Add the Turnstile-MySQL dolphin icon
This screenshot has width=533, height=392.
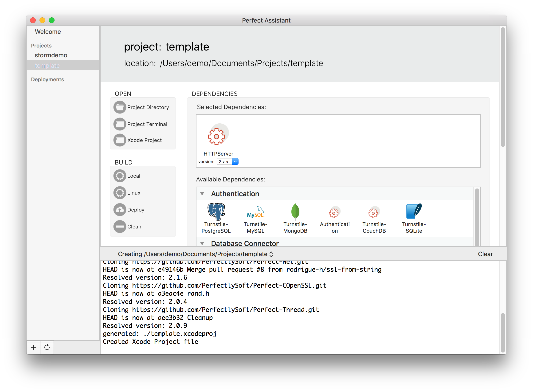point(256,212)
